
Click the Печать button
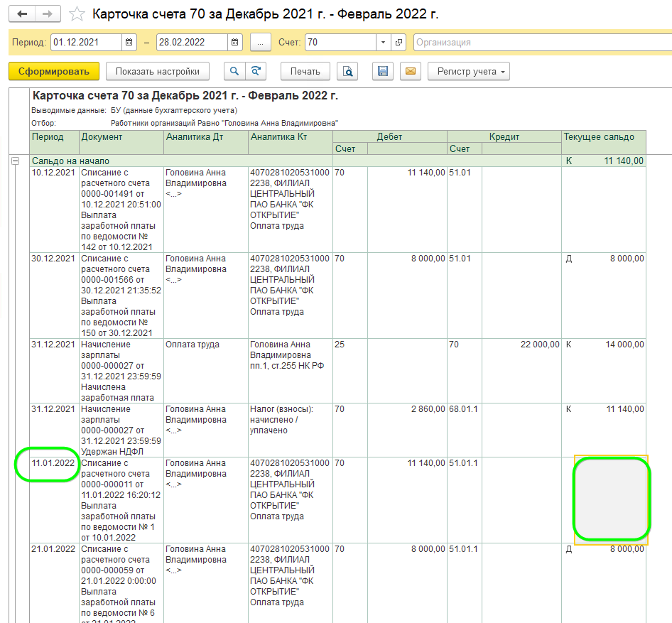(x=305, y=71)
